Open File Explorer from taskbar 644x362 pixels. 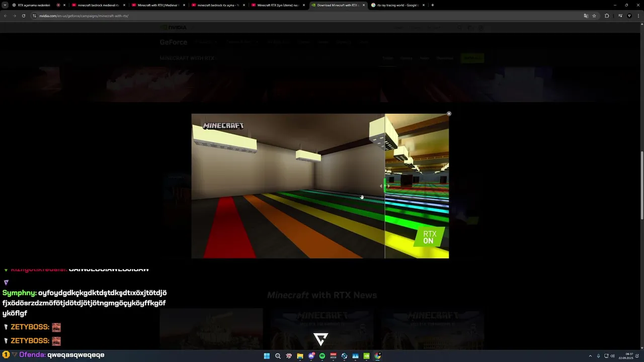click(300, 356)
